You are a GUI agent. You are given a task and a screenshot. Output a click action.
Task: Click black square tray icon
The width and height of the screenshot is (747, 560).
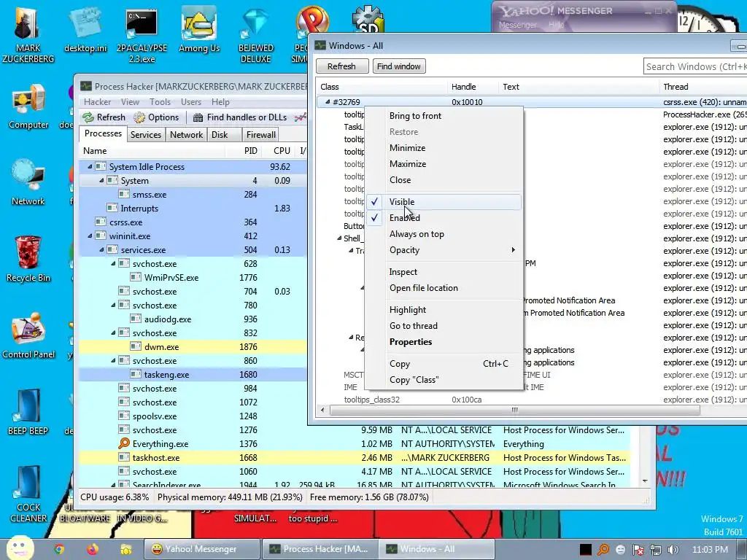(x=586, y=550)
